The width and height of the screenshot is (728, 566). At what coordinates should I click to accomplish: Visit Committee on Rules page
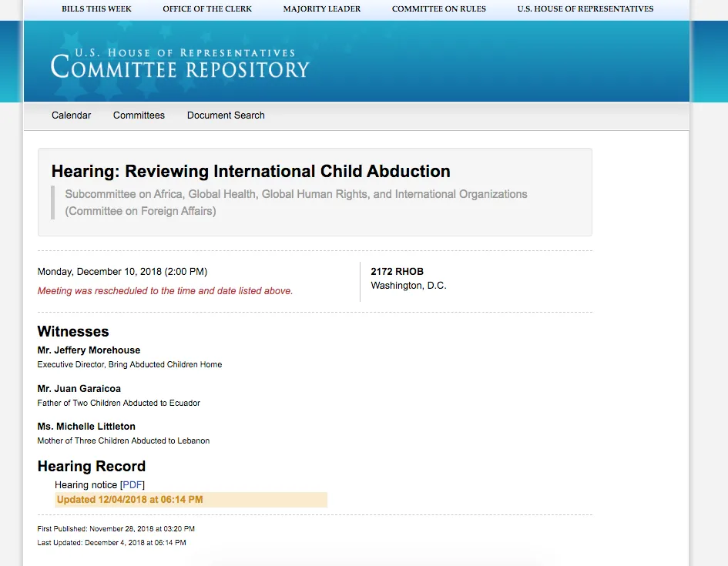click(439, 8)
